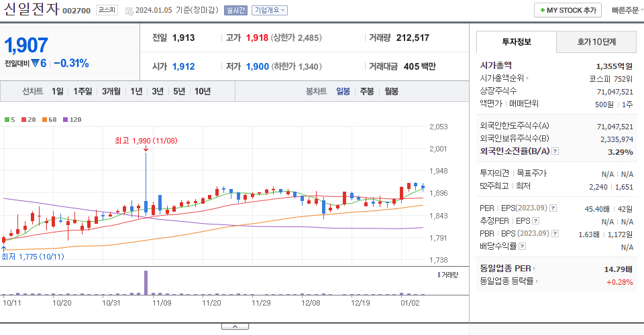Click the 전일 value 1,913
The height and width of the screenshot is (335, 644).
(184, 38)
